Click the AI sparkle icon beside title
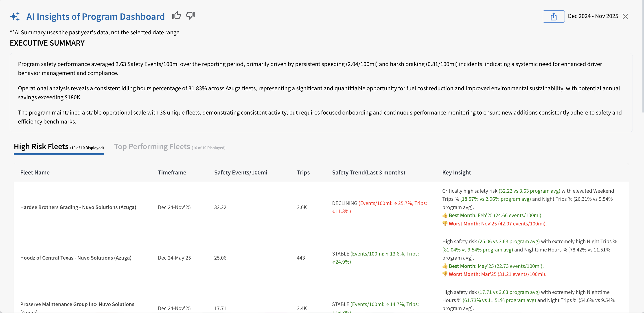The height and width of the screenshot is (313, 644). [x=15, y=17]
